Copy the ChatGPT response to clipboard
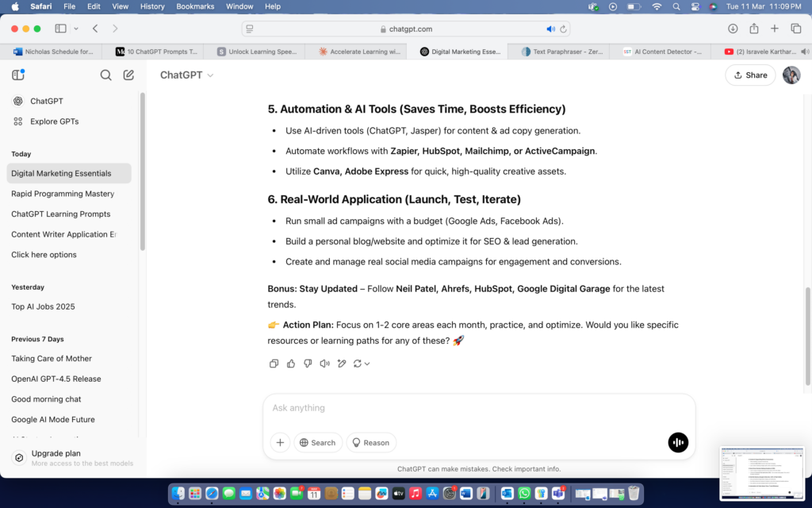 (x=274, y=364)
